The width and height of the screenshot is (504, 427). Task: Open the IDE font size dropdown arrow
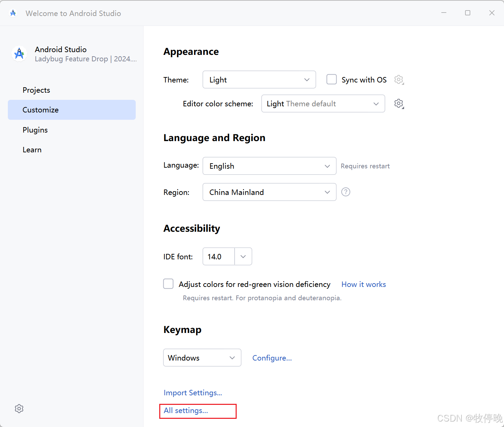point(243,256)
